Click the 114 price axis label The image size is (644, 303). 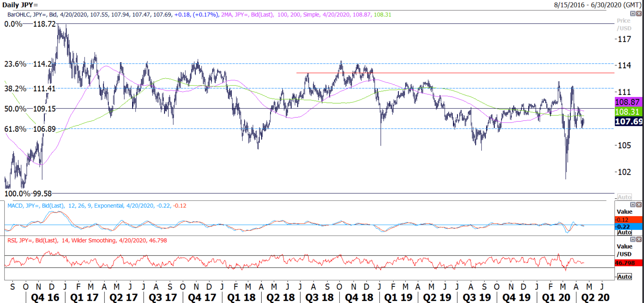tap(624, 66)
